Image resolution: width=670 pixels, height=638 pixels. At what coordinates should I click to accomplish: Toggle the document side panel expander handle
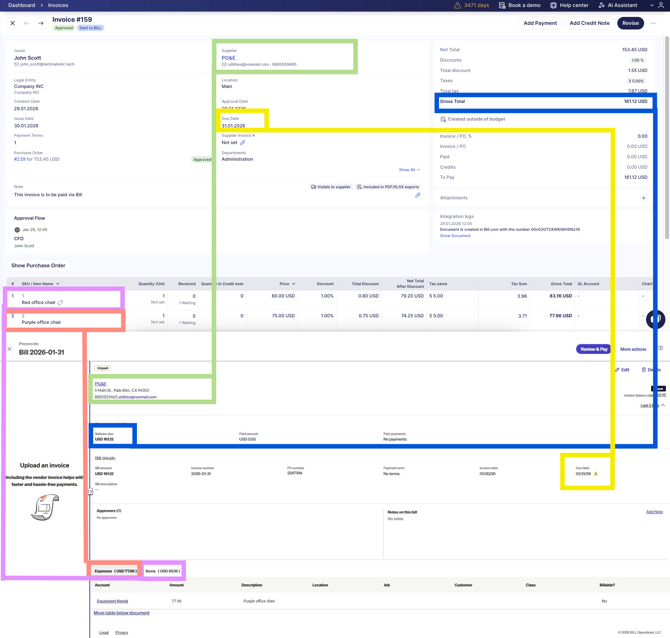coord(90,491)
